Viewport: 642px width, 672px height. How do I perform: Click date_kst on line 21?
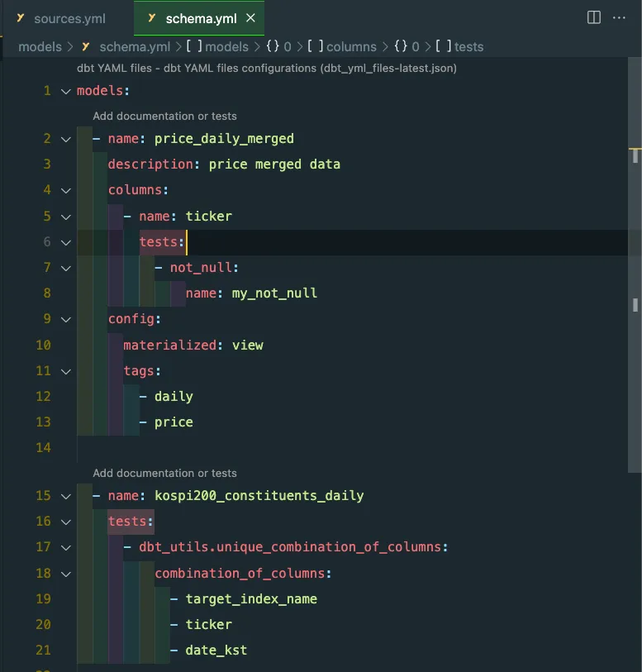coord(216,651)
